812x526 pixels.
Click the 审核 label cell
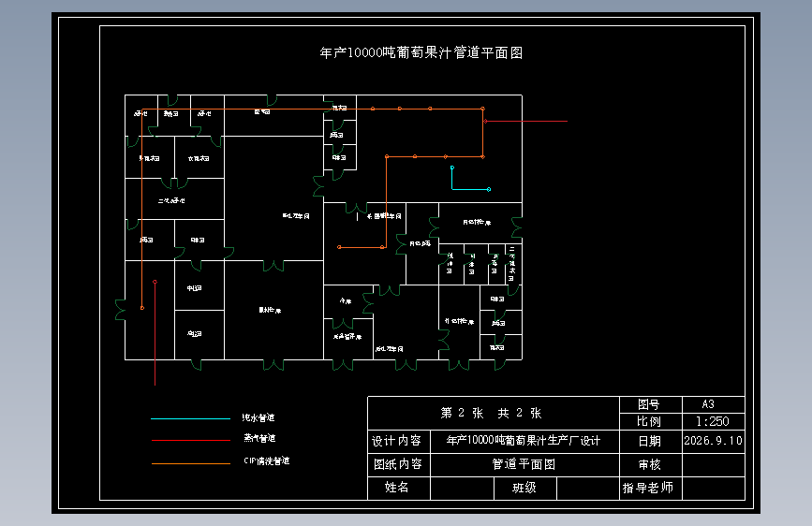(650, 465)
